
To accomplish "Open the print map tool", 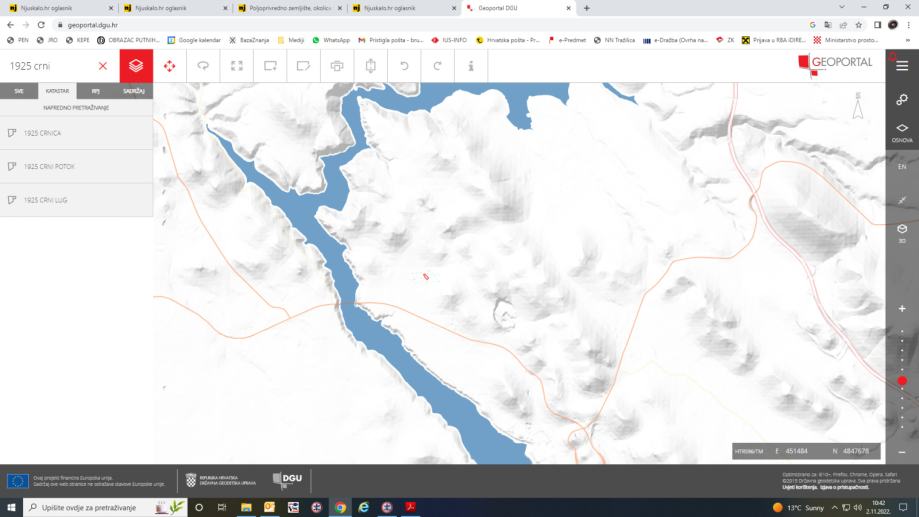I will (x=337, y=66).
